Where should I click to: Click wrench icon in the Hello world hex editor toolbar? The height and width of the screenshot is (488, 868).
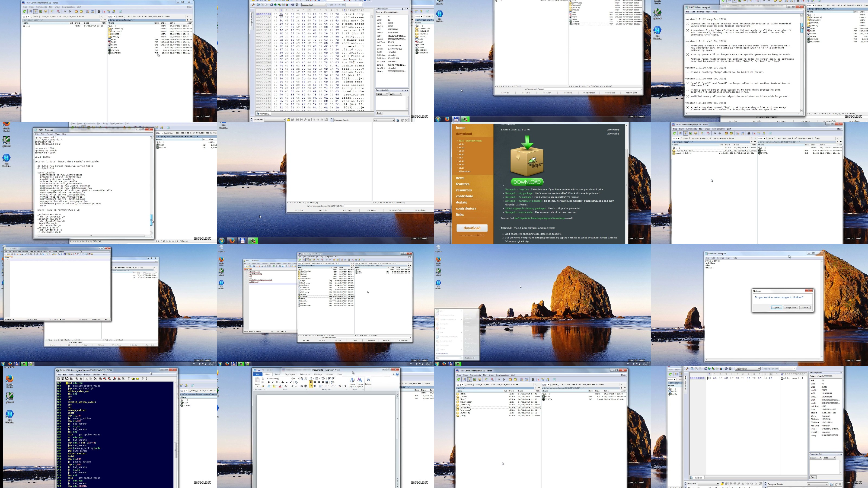687,369
